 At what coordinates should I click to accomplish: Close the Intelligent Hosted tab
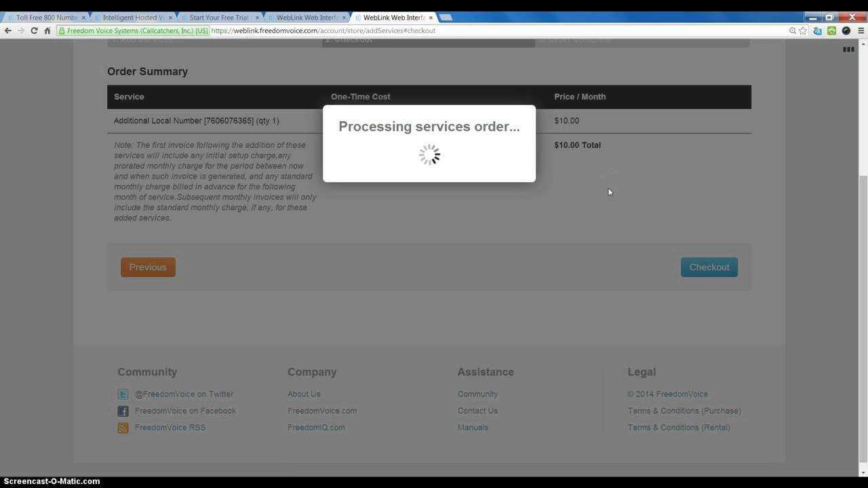tap(170, 18)
